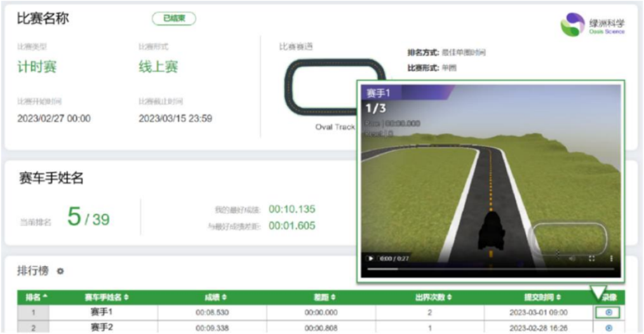The height and width of the screenshot is (334, 644).
Task: Select the 赛手1 name in leaderboard
Action: tap(102, 312)
